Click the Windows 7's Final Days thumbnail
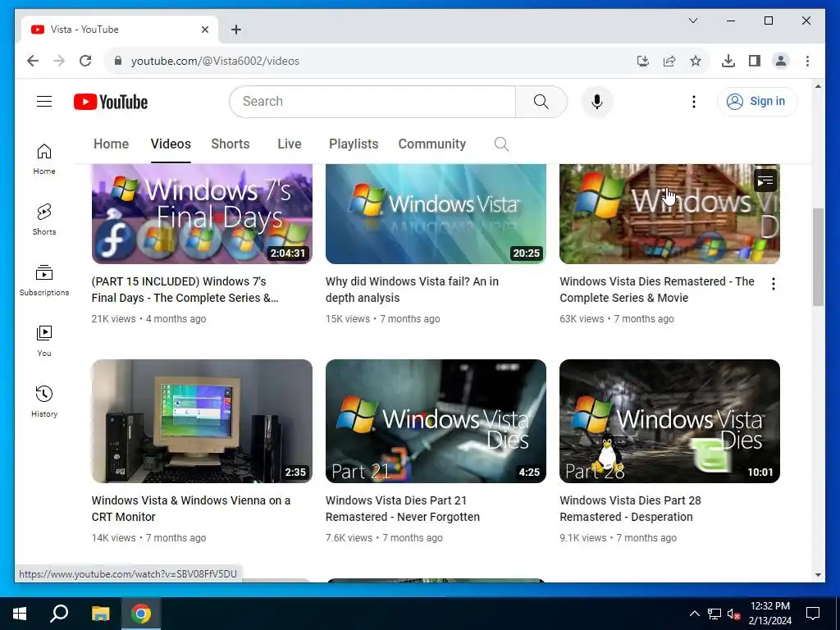This screenshot has width=840, height=630. click(x=202, y=214)
